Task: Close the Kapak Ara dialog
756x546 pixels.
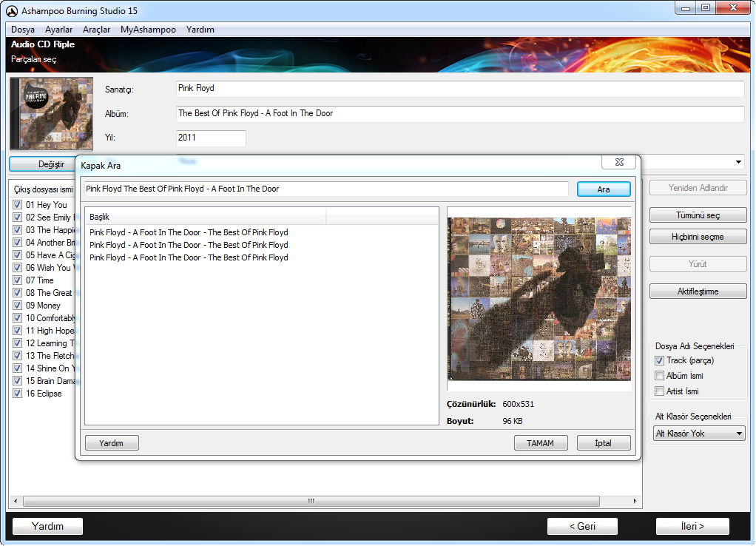Action: point(620,162)
